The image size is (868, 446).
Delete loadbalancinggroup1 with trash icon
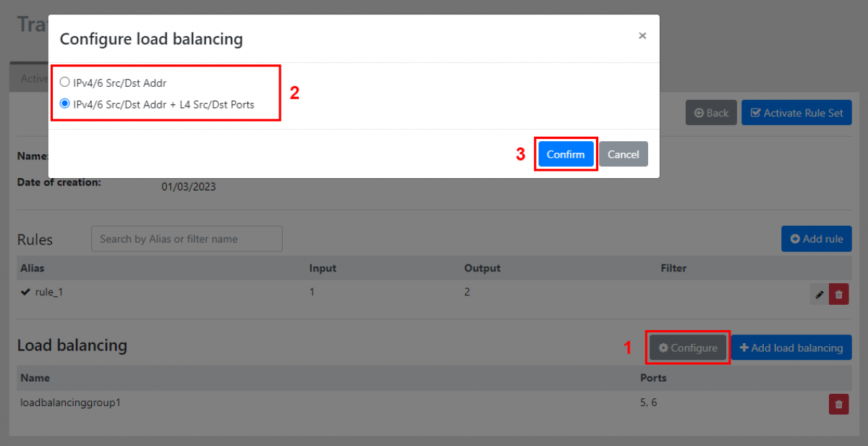pyautogui.click(x=838, y=404)
